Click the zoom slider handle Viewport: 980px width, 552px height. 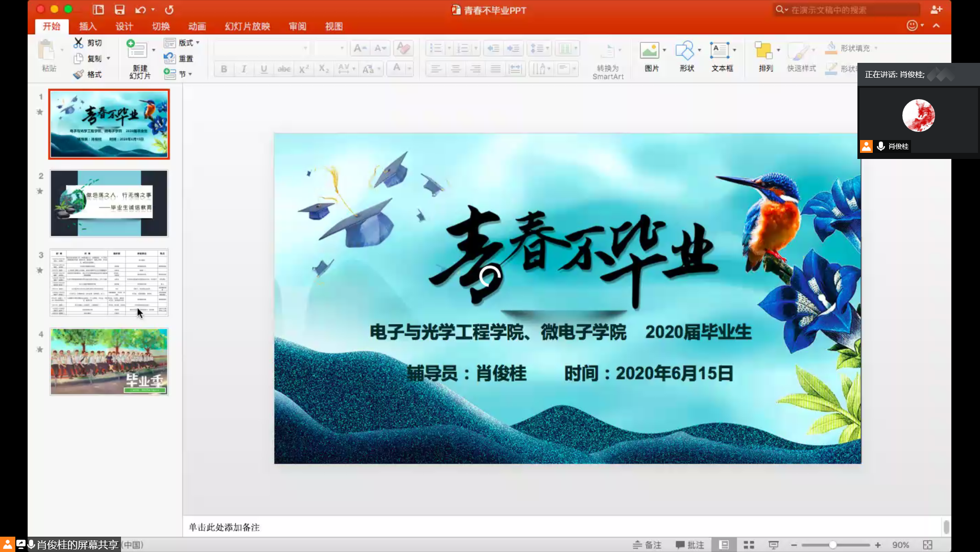pyautogui.click(x=832, y=545)
